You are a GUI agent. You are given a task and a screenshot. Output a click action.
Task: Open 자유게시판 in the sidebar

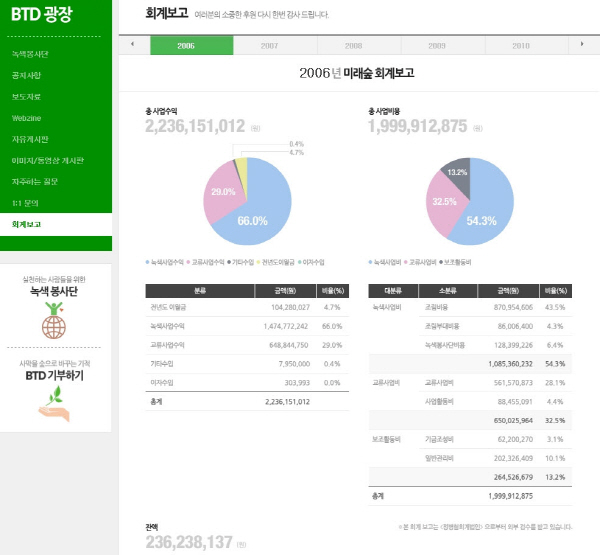[30, 139]
